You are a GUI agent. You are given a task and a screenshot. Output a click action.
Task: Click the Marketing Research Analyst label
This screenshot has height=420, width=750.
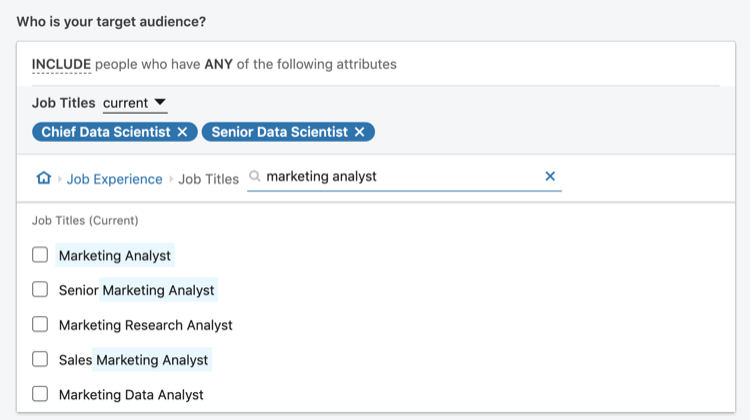click(145, 325)
